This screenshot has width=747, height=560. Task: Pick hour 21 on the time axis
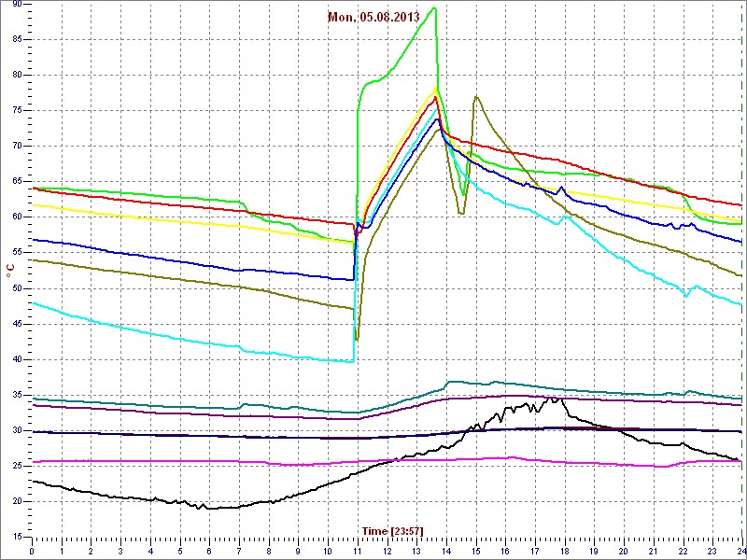point(654,551)
